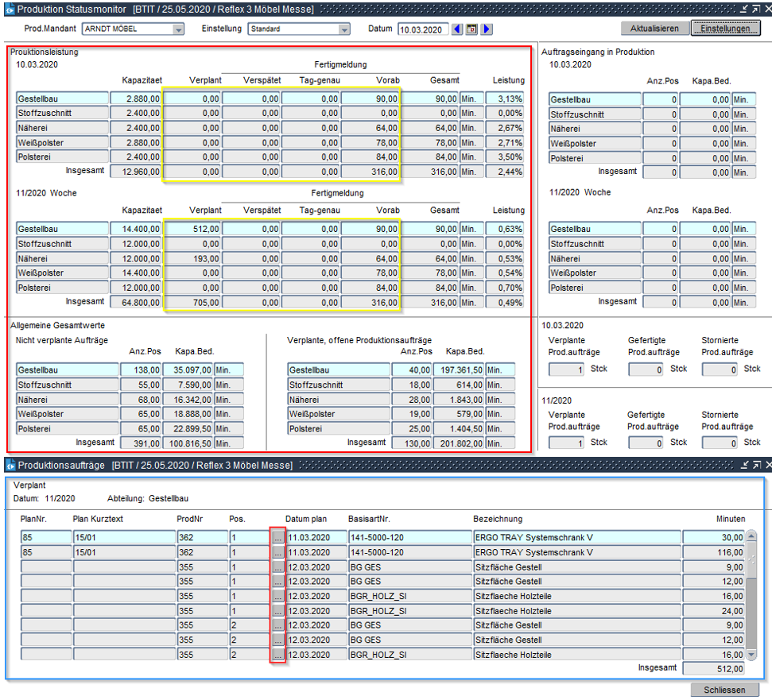Select Gestellbau under Nicht verplante Aufträge
This screenshot has width=772, height=700.
click(x=67, y=369)
